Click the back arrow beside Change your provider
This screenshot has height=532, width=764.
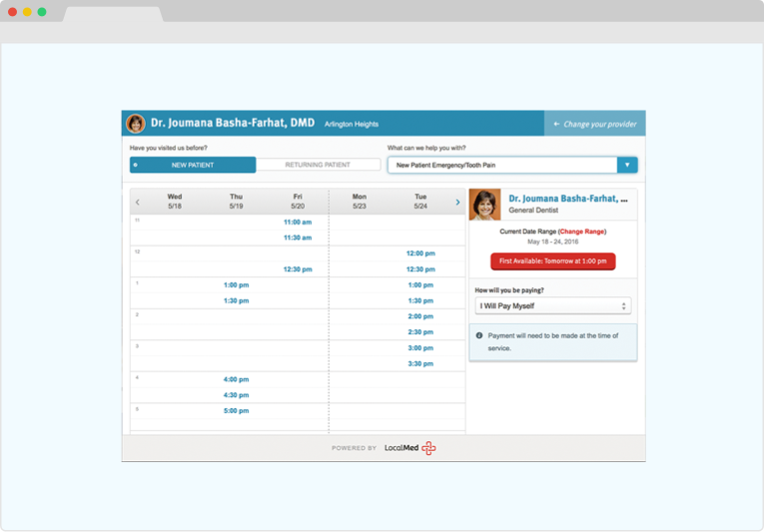coord(556,124)
